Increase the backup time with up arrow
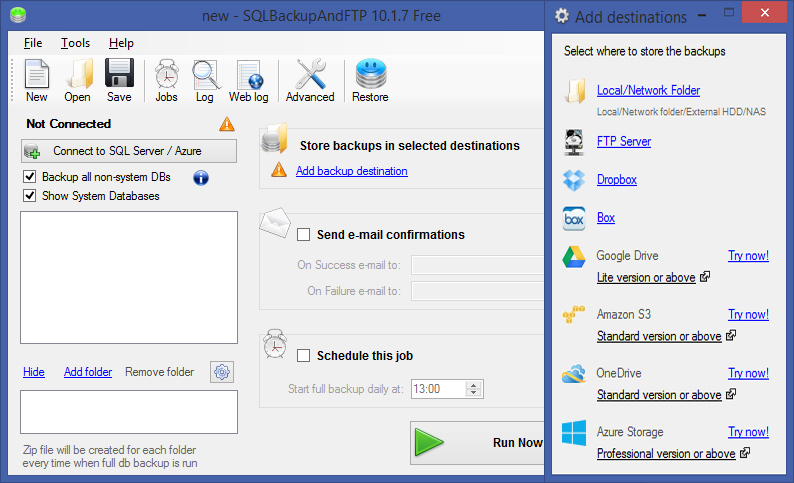This screenshot has height=483, width=794. coord(474,385)
